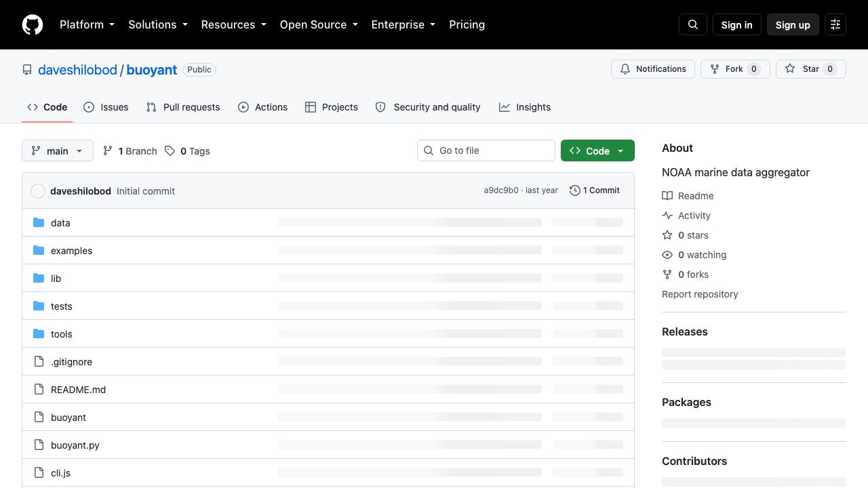Focus the Go to file search field
Viewport: 868px width, 488px height.
[486, 150]
